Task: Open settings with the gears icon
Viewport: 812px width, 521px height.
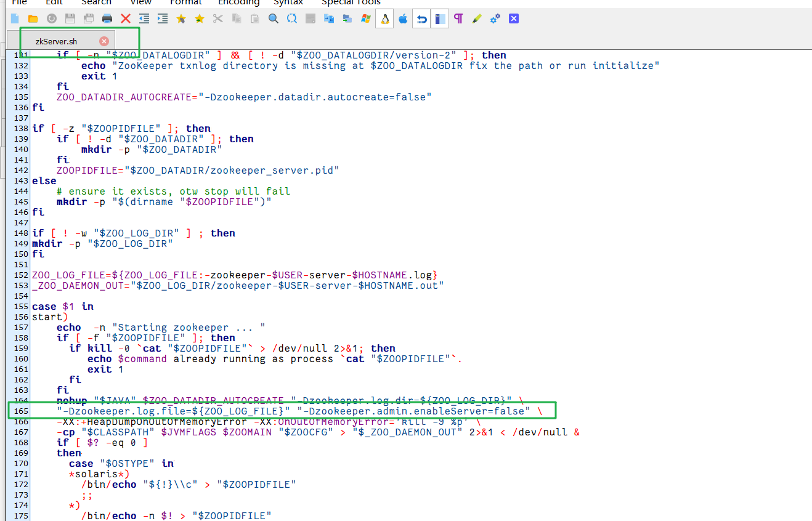Action: click(495, 18)
